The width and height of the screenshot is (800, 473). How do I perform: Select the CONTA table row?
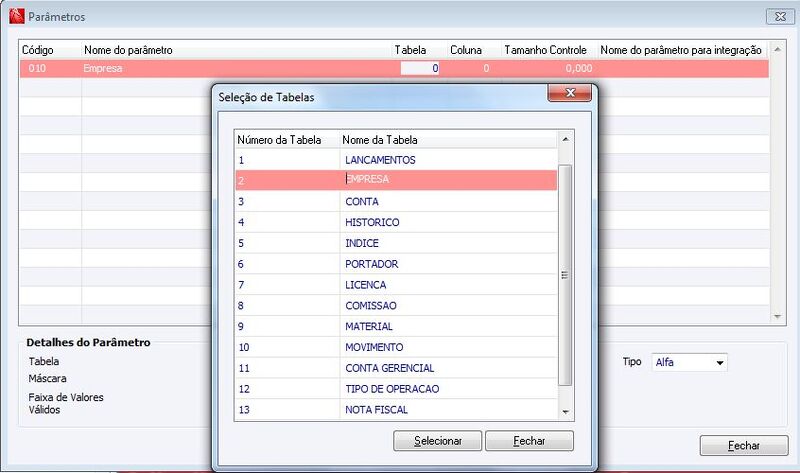pos(396,202)
